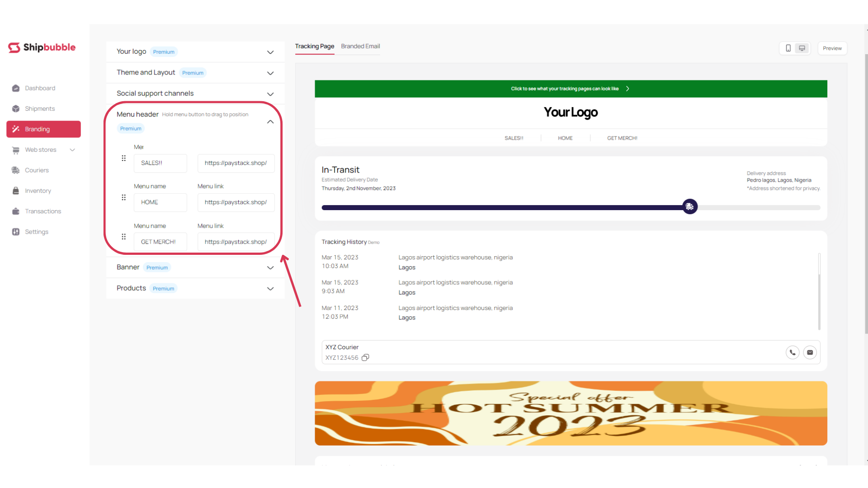Switch to desktop preview mode
Viewport: 868px width, 488px height.
point(802,48)
